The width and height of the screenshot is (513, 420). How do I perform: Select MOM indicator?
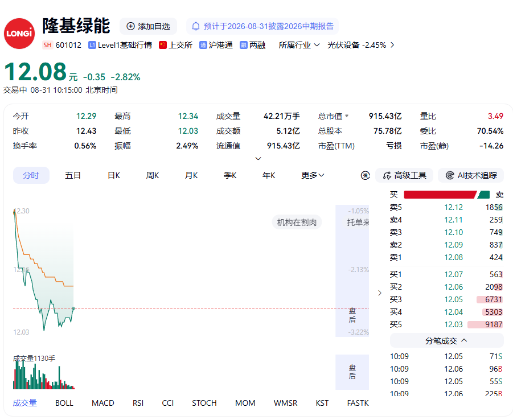(245, 403)
